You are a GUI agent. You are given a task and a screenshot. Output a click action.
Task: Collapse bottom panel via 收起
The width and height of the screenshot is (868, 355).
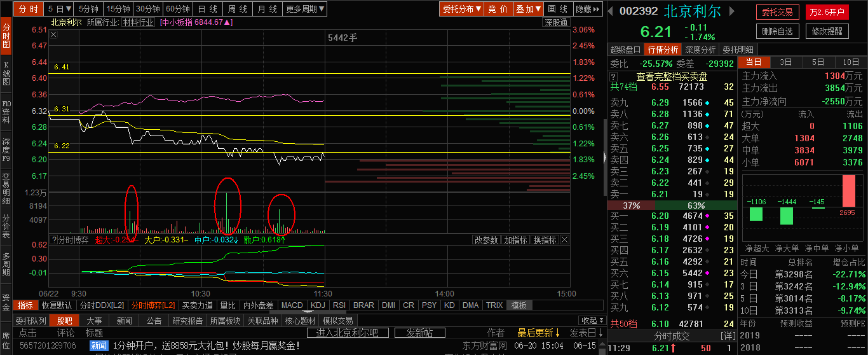pyautogui.click(x=592, y=320)
